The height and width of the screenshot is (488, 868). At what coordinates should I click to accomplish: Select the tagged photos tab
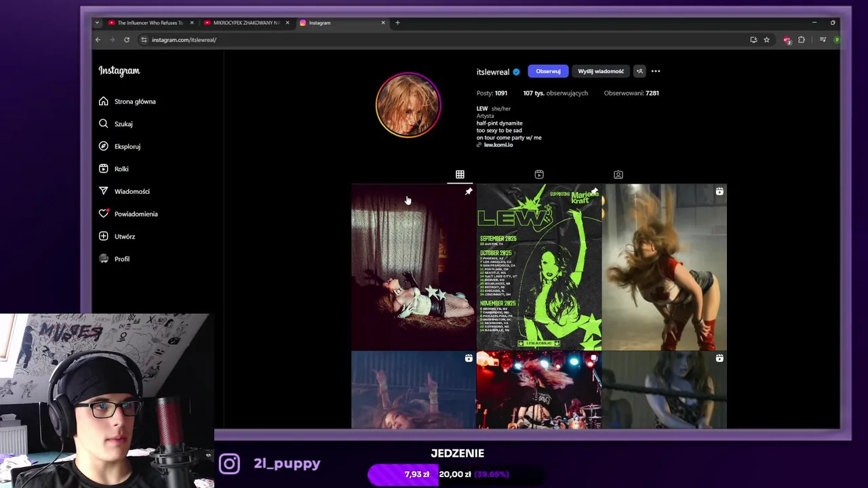[618, 175]
